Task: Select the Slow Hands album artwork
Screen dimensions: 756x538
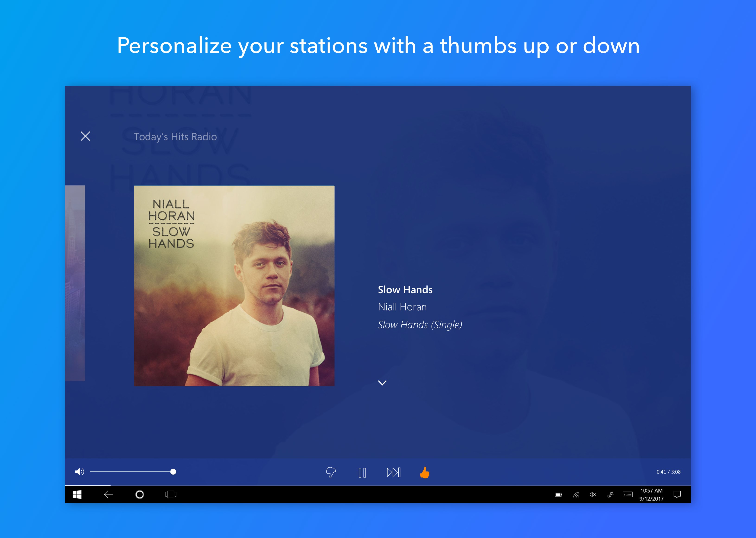Action: pyautogui.click(x=234, y=285)
